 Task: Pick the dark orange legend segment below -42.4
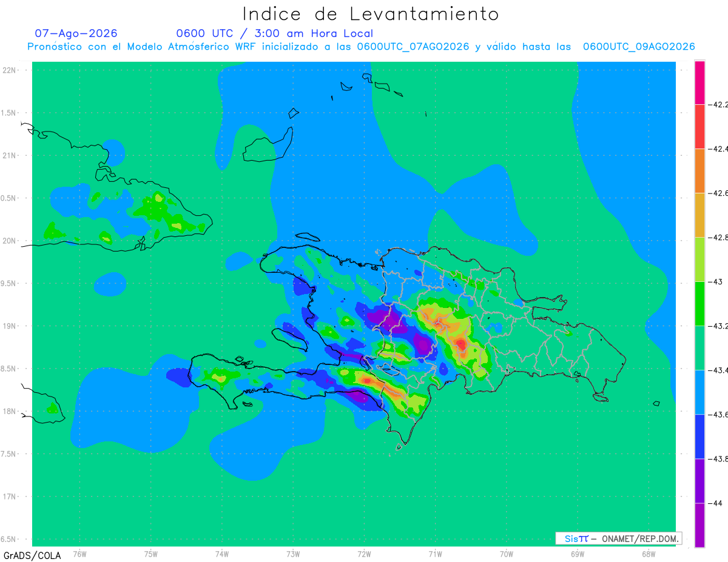click(x=699, y=171)
